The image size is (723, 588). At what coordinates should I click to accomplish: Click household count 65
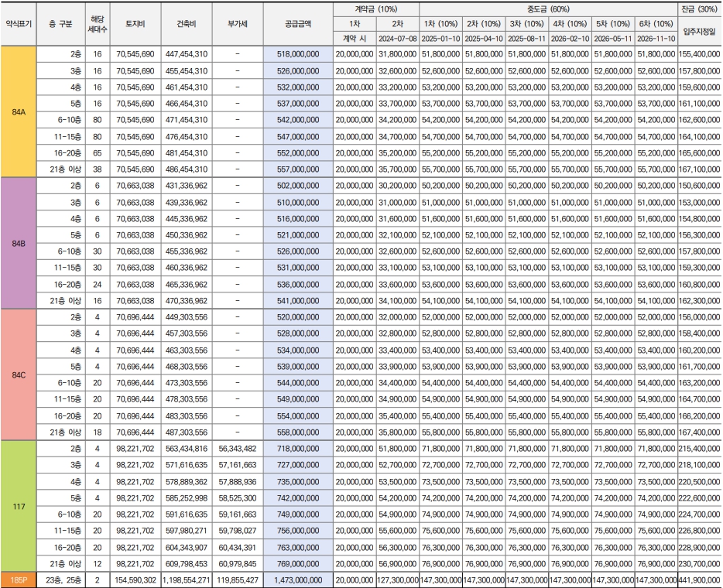(98, 153)
